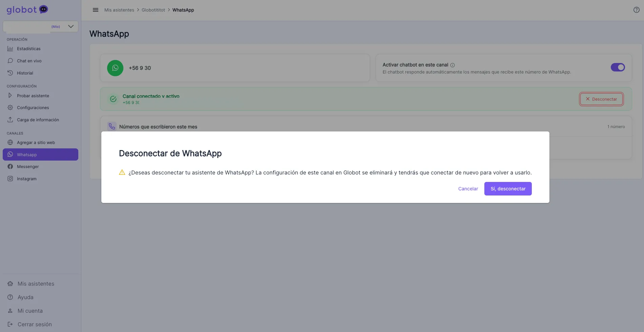644x332 pixels.
Task: Click the red Desconectar button
Action: tap(601, 99)
